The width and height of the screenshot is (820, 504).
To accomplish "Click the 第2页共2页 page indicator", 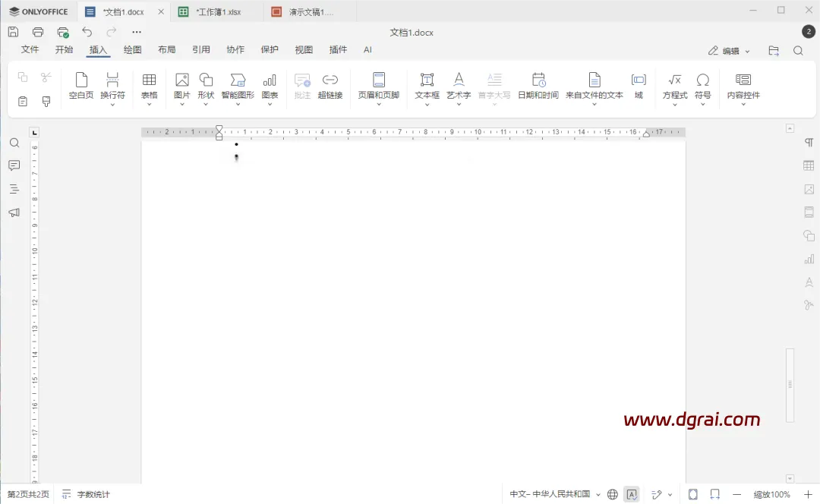I will pyautogui.click(x=28, y=494).
